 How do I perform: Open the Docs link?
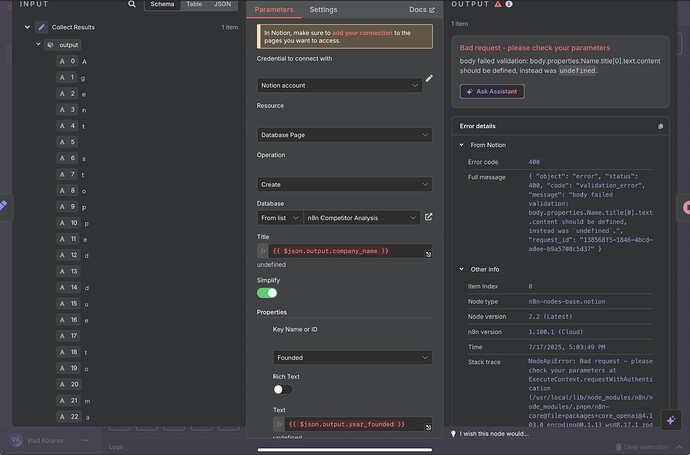click(x=422, y=9)
